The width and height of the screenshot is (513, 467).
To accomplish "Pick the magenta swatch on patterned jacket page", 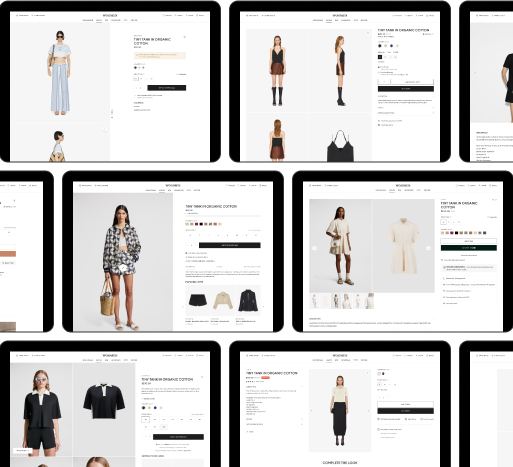I will pos(196,224).
